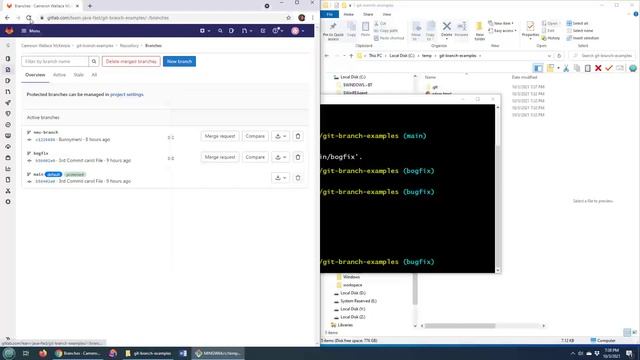Open a new browser tab
This screenshot has height=360, width=640.
tap(90, 6)
